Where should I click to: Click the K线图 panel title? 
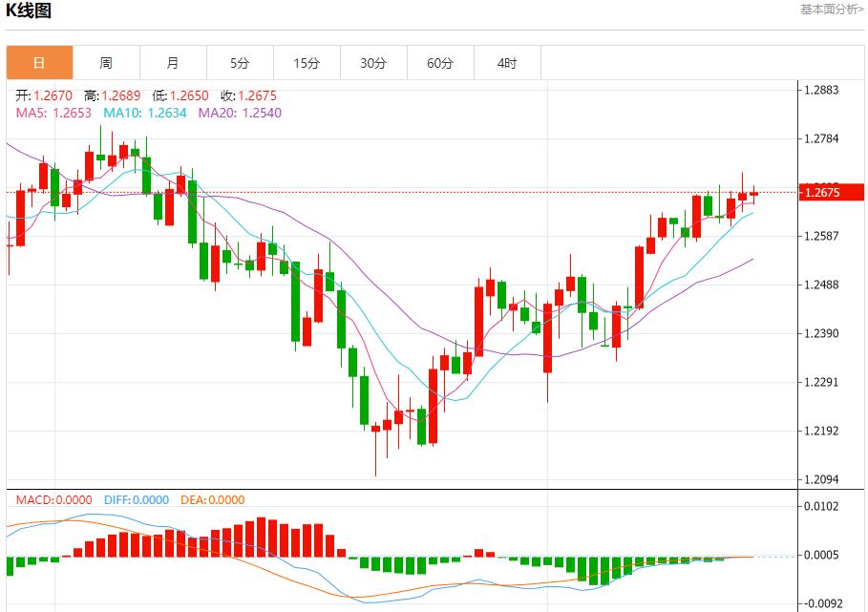coord(29,11)
